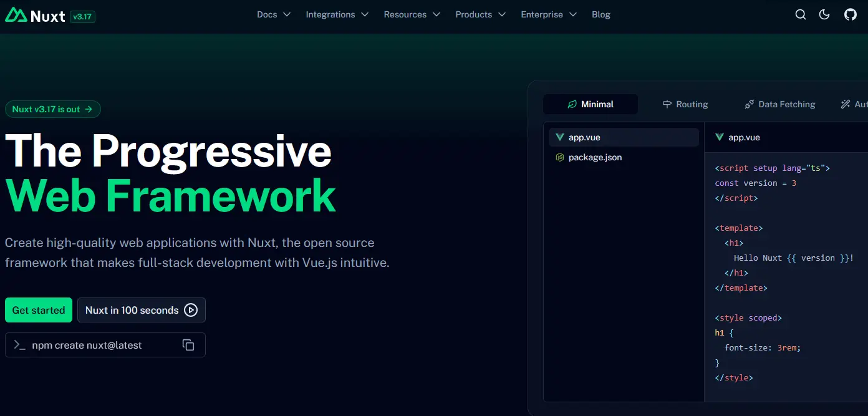Click the Nuxt logo in the header
Screen dimensions: 868x416
35,15
